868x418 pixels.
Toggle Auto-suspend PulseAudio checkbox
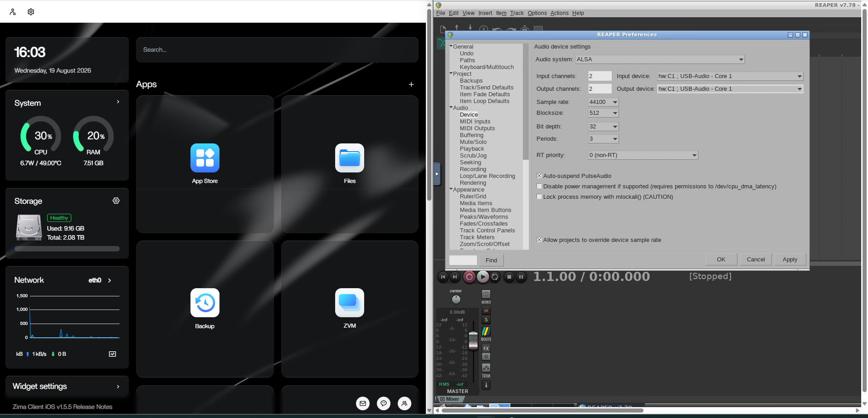point(539,176)
